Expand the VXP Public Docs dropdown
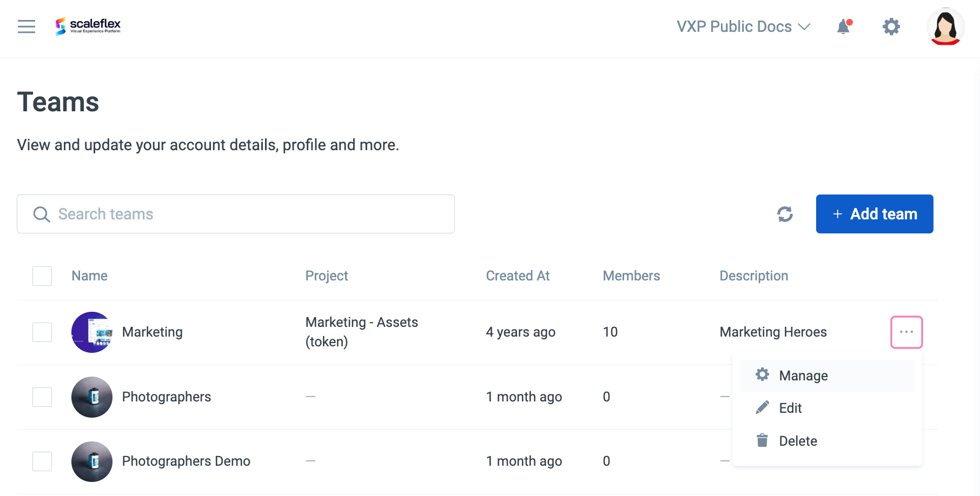This screenshot has width=980, height=496. click(743, 26)
